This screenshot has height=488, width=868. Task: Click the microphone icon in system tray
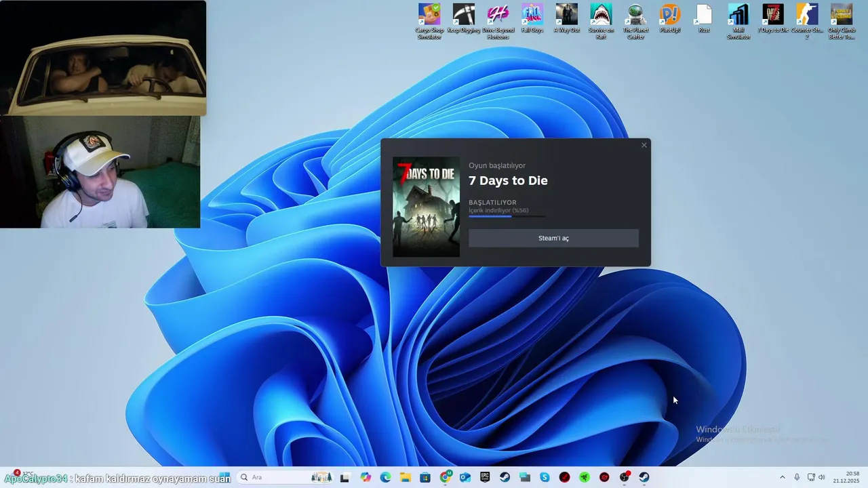(797, 477)
